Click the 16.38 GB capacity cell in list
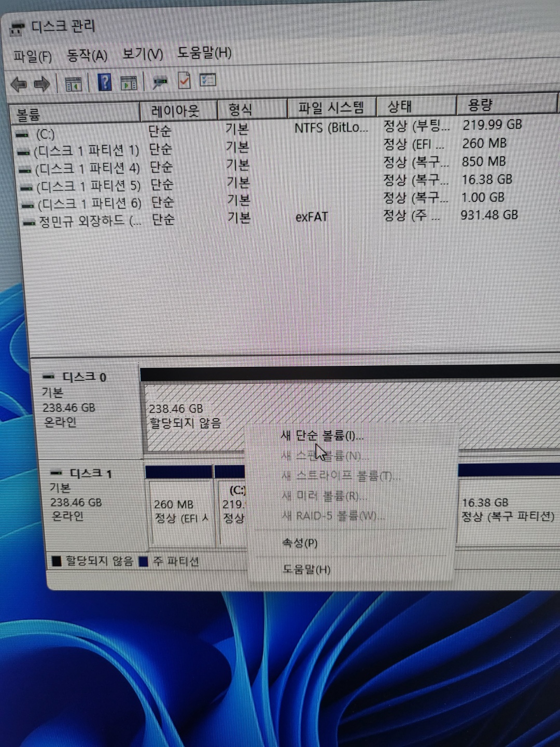This screenshot has width=560, height=747. click(486, 179)
